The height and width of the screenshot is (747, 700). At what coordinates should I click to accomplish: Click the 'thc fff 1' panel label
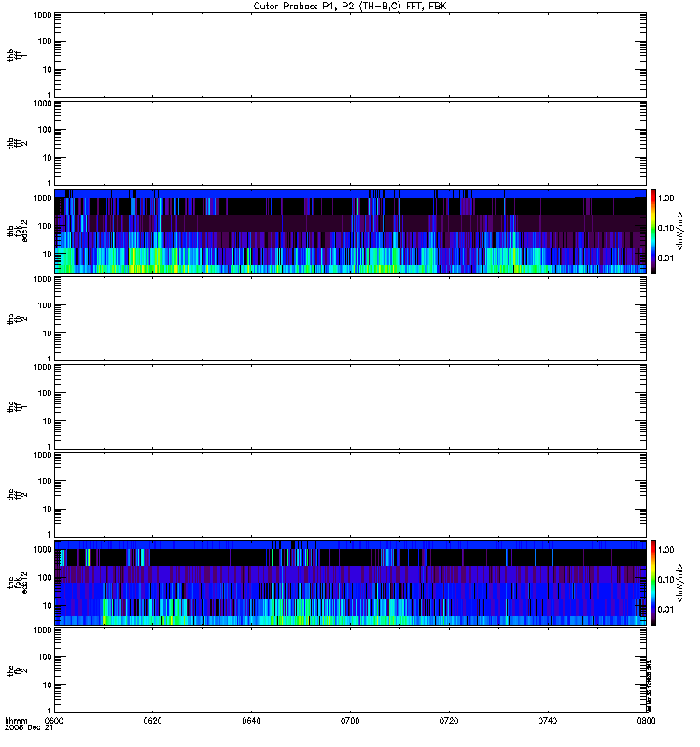pos(17,407)
